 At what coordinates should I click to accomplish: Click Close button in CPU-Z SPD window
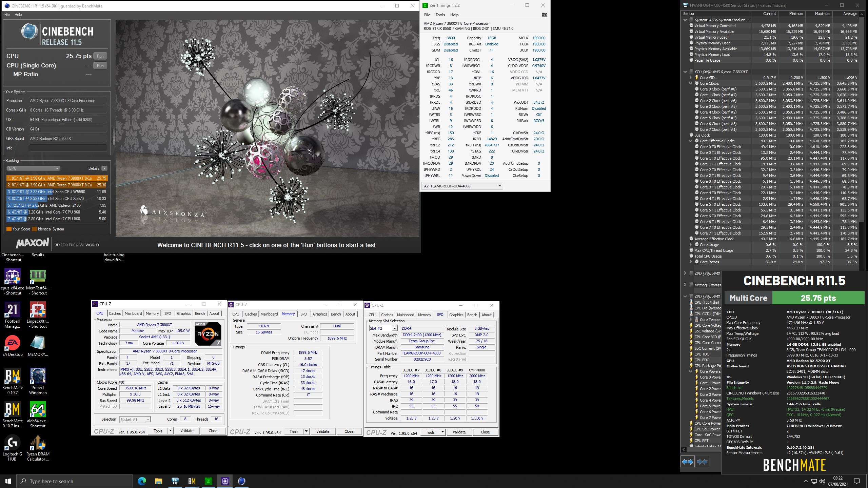pyautogui.click(x=485, y=432)
